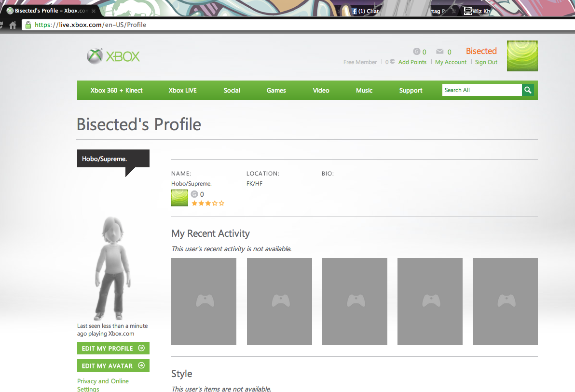Viewport: 575px width, 392px height.
Task: Click the Sign Out link
Action: point(486,62)
